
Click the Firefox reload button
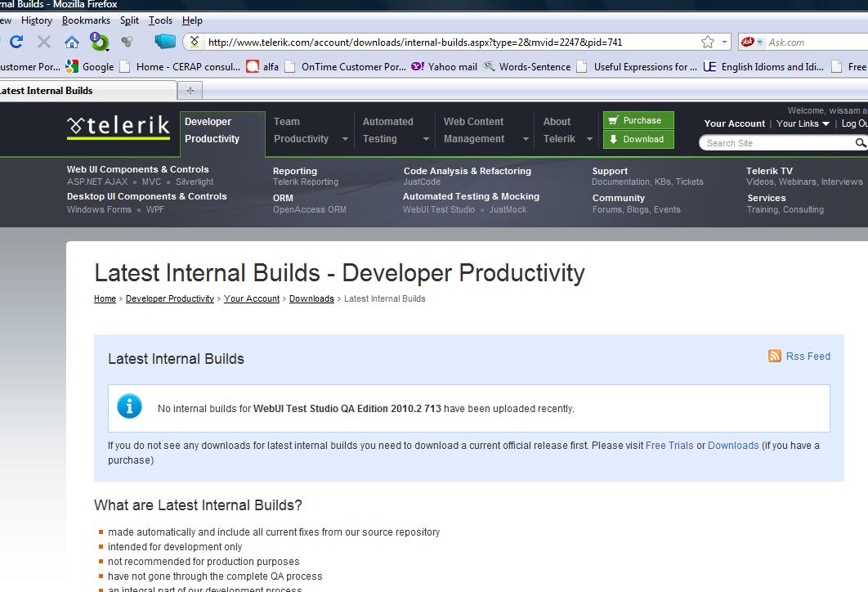coord(16,42)
